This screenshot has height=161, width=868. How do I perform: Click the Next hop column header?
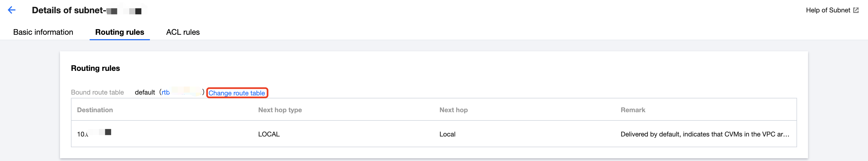point(454,110)
